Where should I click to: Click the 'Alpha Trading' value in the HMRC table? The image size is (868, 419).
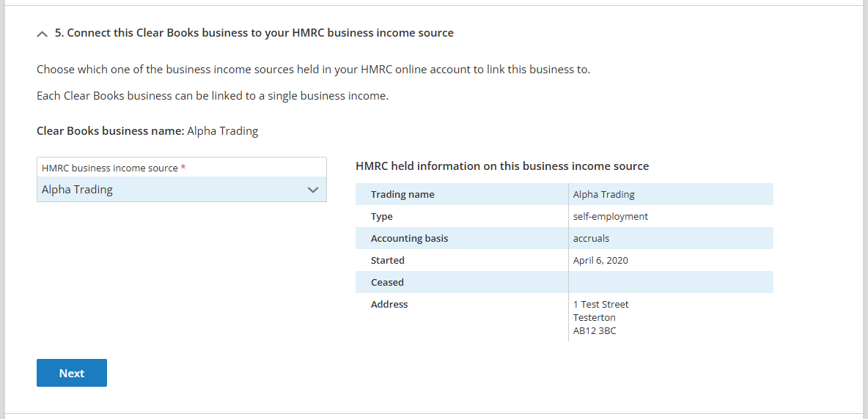point(604,195)
